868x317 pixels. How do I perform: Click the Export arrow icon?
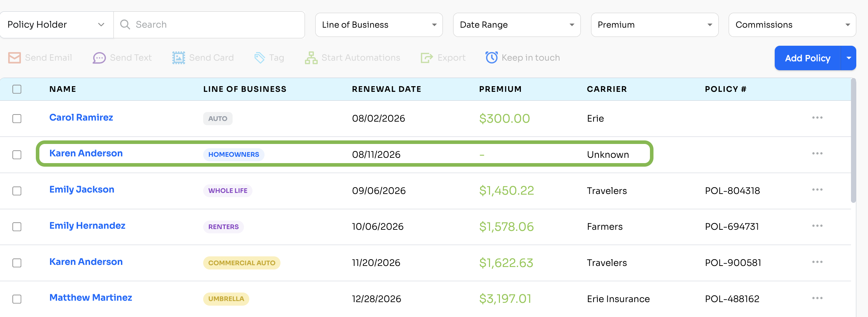427,58
